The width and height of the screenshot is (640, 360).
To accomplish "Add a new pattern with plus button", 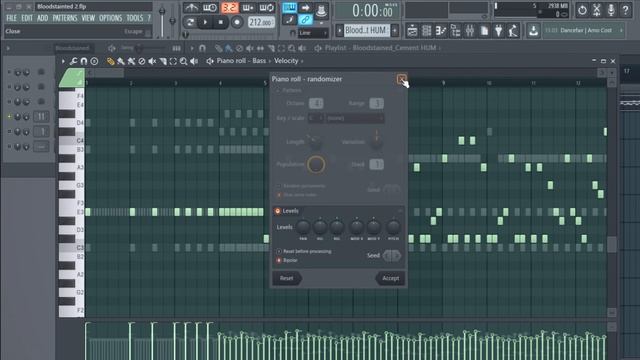I will point(395,30).
